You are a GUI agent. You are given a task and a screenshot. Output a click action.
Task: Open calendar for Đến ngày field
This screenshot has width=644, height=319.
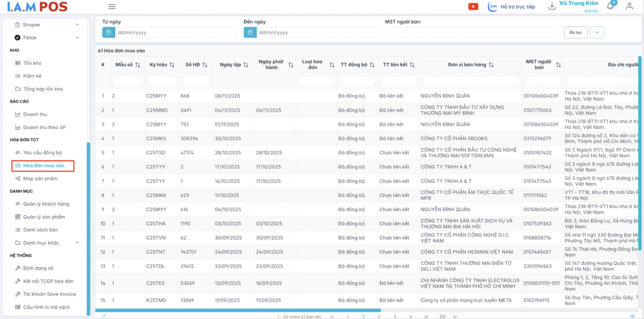pyautogui.click(x=250, y=33)
